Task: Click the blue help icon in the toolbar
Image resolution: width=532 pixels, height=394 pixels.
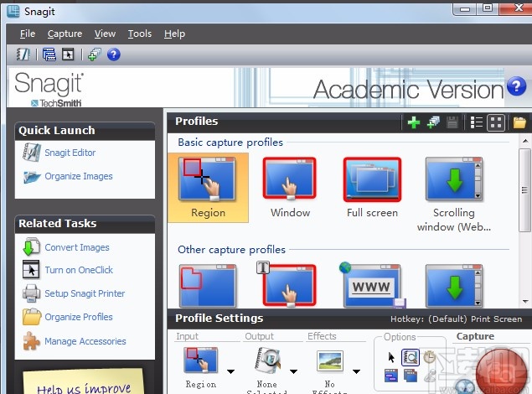Action: 114,54
